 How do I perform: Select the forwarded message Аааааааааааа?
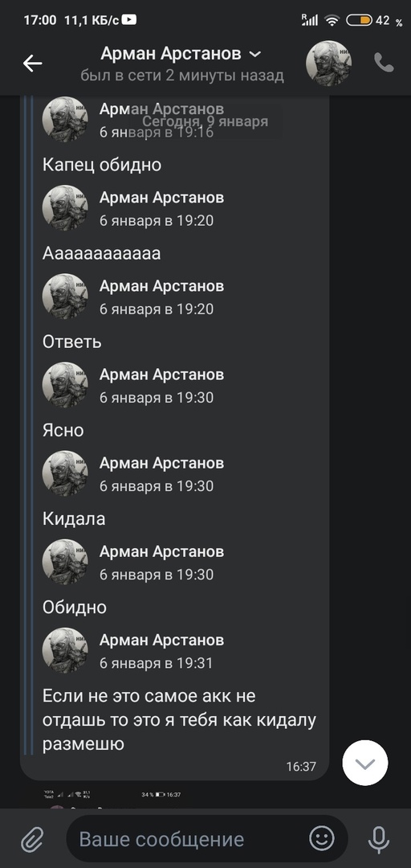pos(102,253)
